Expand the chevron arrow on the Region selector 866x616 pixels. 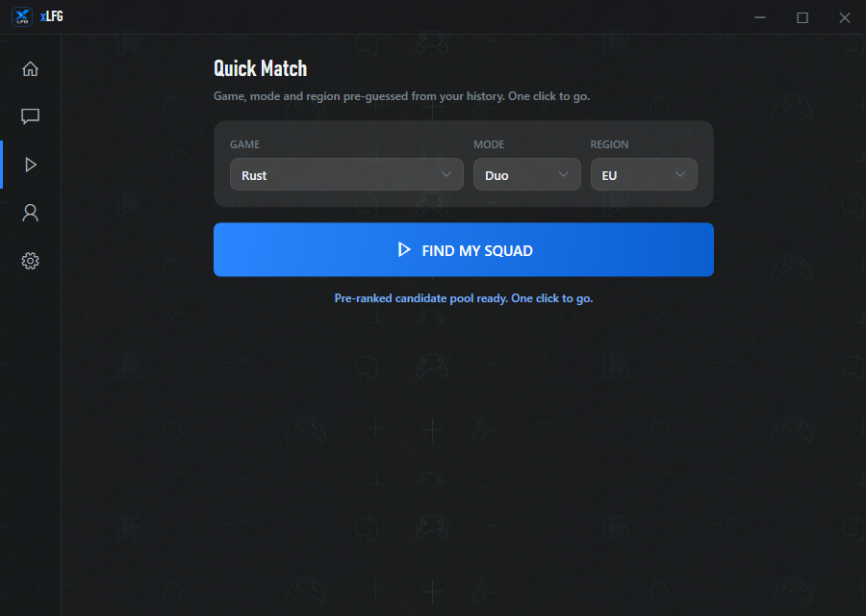(680, 174)
